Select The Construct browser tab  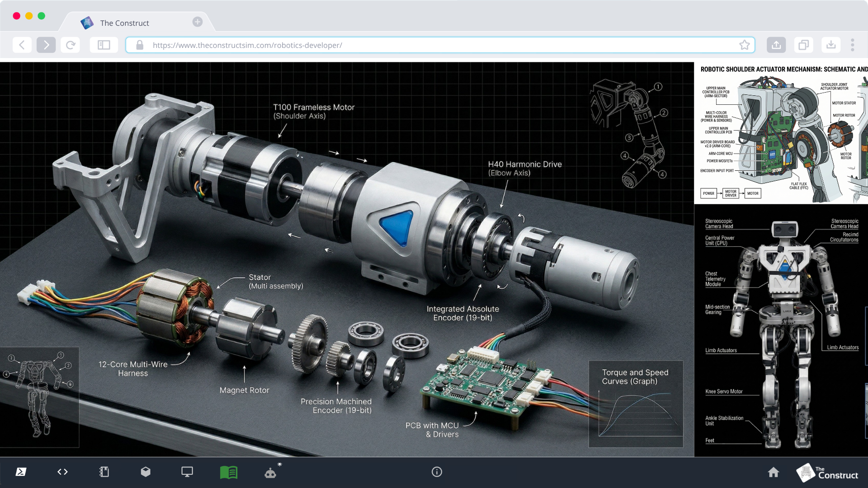point(125,23)
